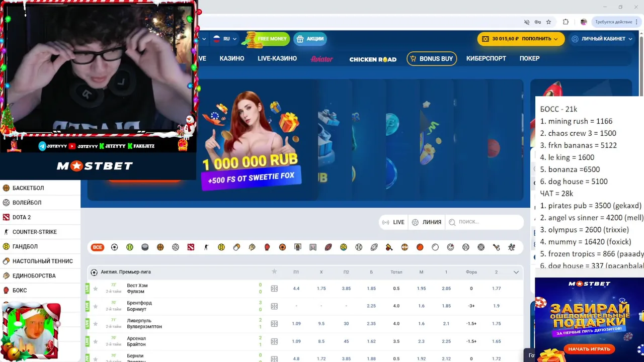The height and width of the screenshot is (362, 644).
Task: Select the volleyball icon in the sport filter row
Action: tap(176, 247)
